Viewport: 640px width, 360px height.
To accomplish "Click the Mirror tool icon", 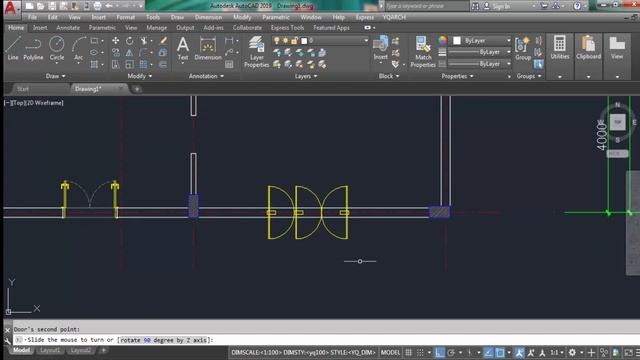I will pos(129,53).
